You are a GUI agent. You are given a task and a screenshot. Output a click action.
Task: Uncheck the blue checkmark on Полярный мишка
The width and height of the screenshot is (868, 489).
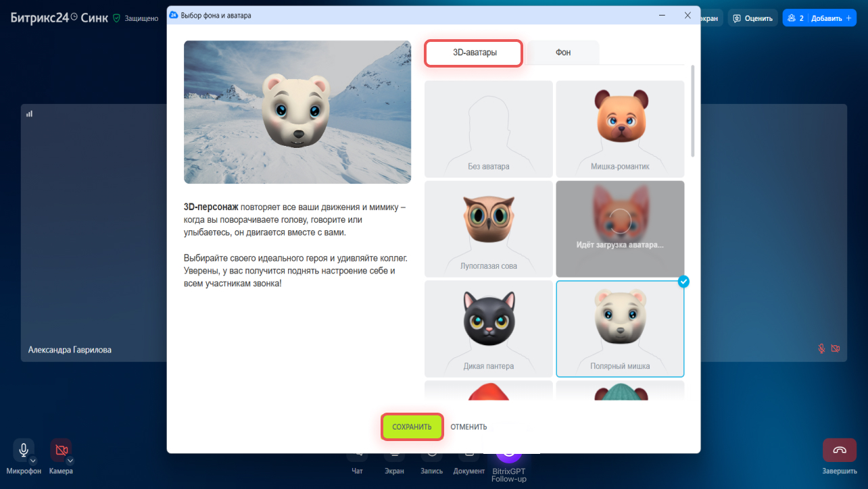683,281
